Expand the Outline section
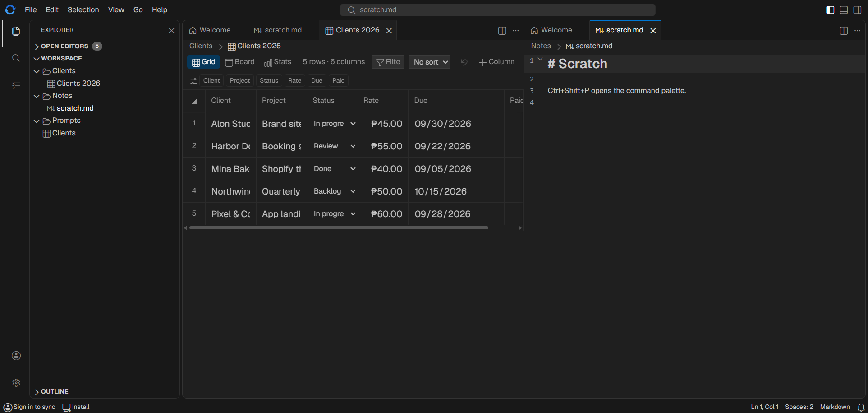 pyautogui.click(x=51, y=392)
